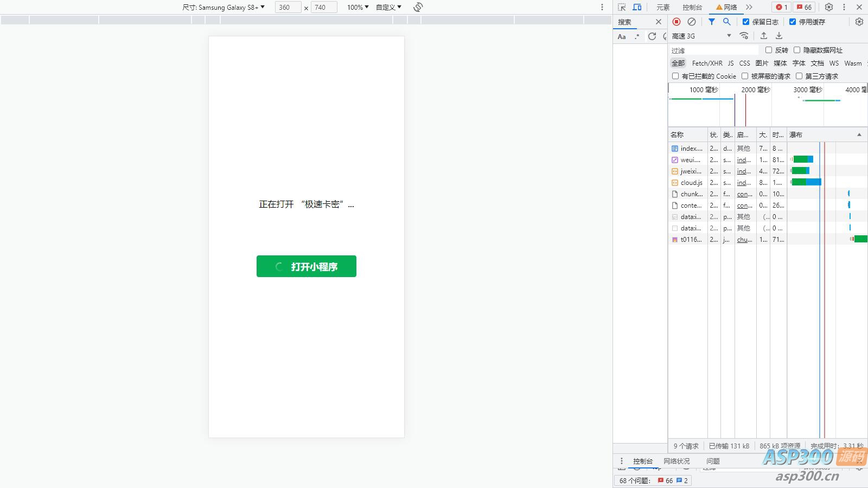
Task: Open the Samsung Galaxy S8+ device dropdown
Action: (x=224, y=7)
